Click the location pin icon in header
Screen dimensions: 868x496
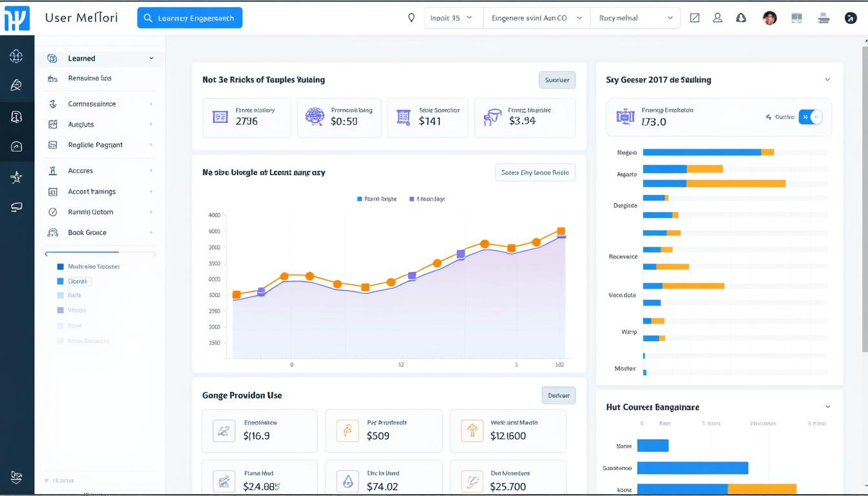tap(411, 18)
